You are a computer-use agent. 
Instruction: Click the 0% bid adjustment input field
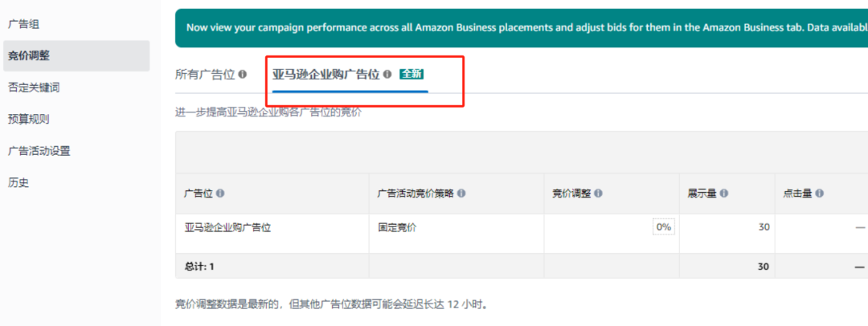pyautogui.click(x=663, y=227)
